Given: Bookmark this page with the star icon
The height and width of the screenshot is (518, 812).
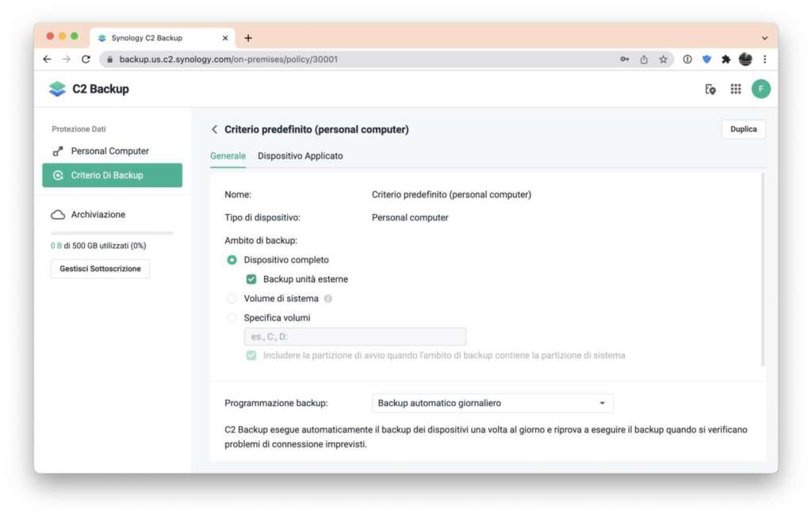Looking at the screenshot, I should coord(663,59).
